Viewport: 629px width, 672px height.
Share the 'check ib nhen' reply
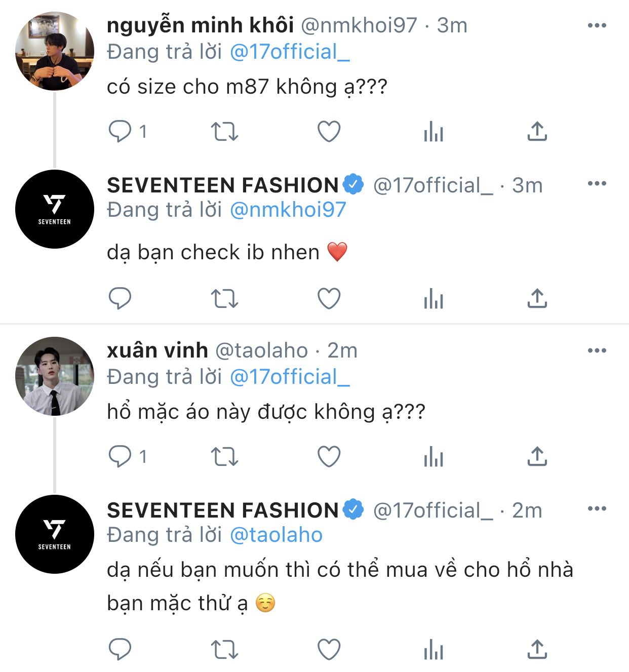coord(537,298)
